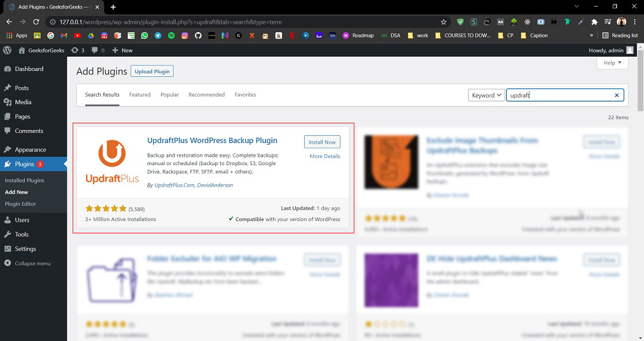Click the green shield extension icon
The height and width of the screenshot is (341, 644).
460,22
